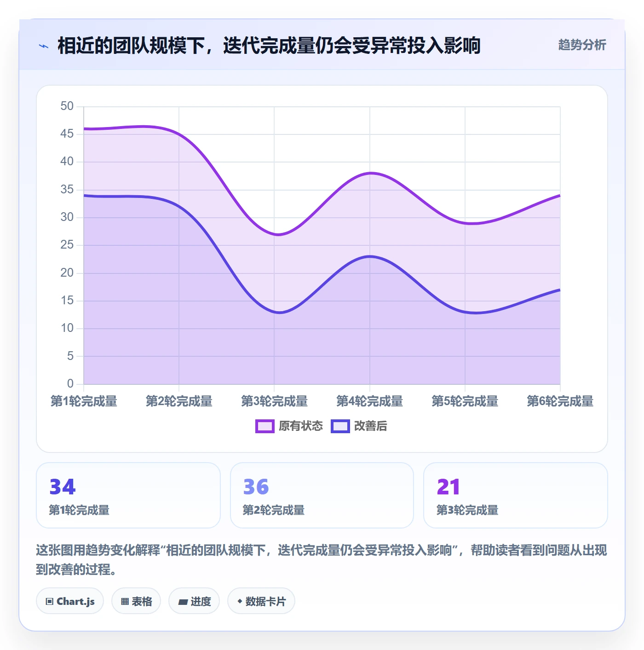
Task: Click the 改善后 low point at 第3轮完成量
Action: pyautogui.click(x=275, y=312)
